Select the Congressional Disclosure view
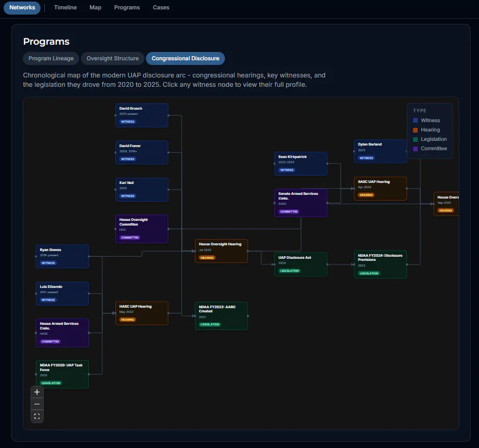Image resolution: width=479 pixels, height=448 pixels. pyautogui.click(x=185, y=58)
